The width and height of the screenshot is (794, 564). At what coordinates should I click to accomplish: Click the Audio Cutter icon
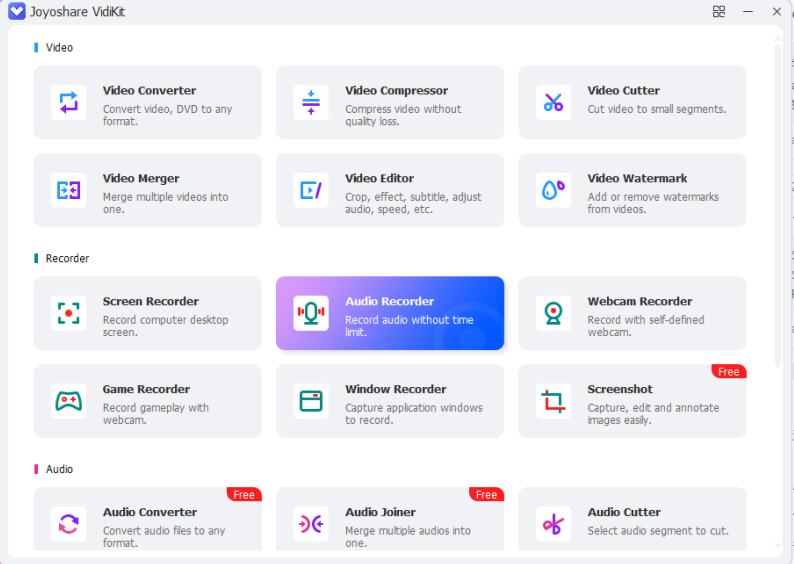[x=553, y=524]
